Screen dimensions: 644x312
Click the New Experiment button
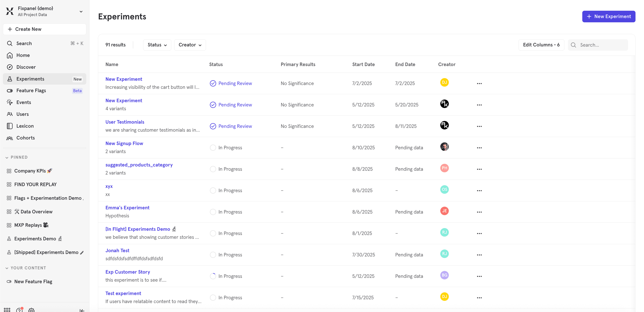[608, 17]
